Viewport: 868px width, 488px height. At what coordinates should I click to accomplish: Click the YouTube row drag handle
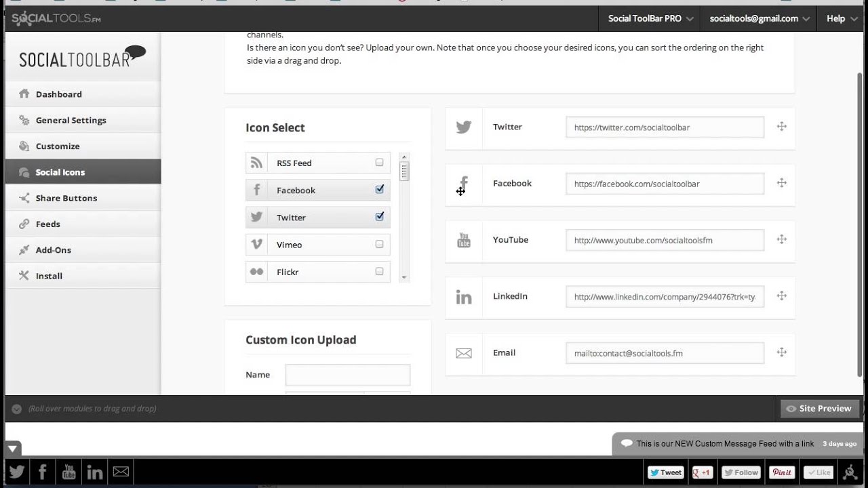point(781,239)
